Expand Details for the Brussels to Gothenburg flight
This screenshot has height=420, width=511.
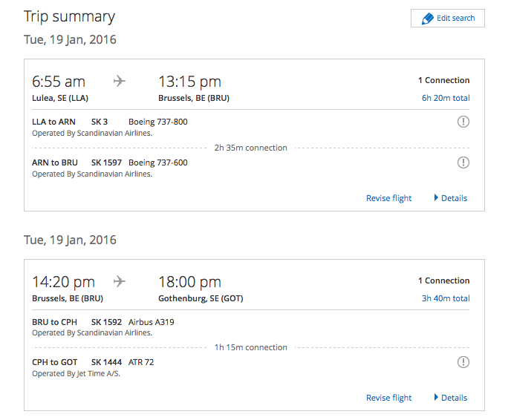point(451,398)
